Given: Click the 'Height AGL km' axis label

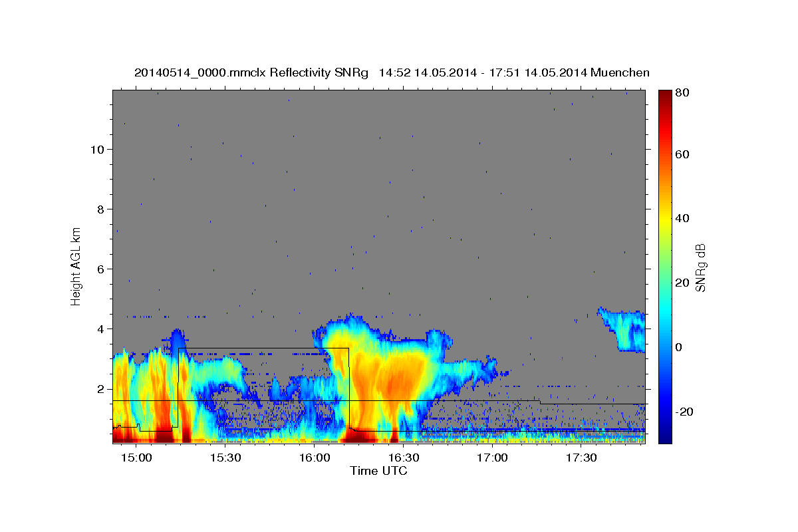Looking at the screenshot, I should click(x=76, y=266).
